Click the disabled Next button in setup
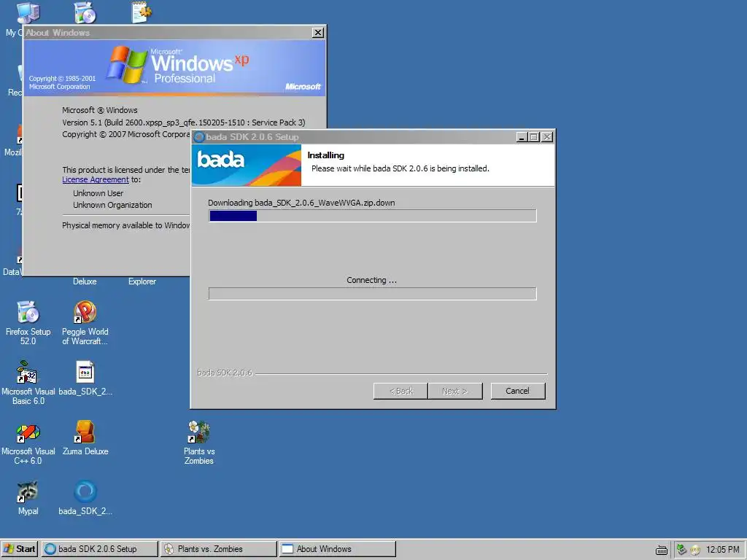Screen dimensions: 747x560 click(455, 391)
